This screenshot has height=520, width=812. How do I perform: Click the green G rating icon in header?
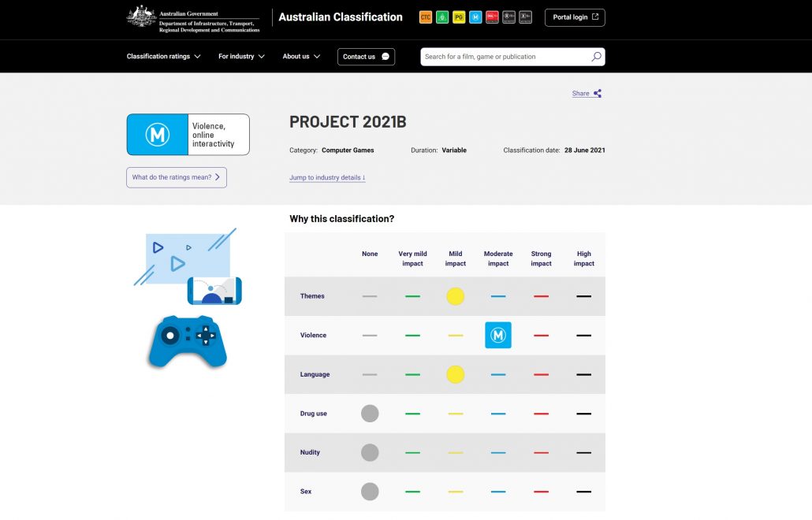pyautogui.click(x=442, y=17)
